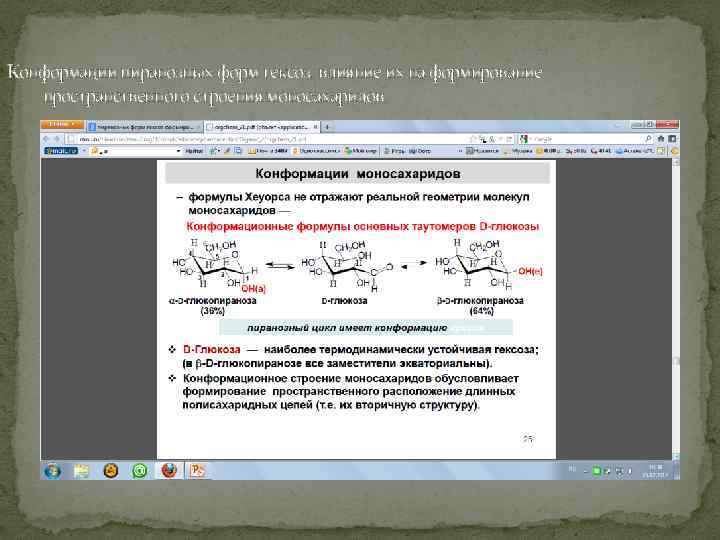Go back to the previous page
Screen dimensions: 720x540
click(x=46, y=139)
